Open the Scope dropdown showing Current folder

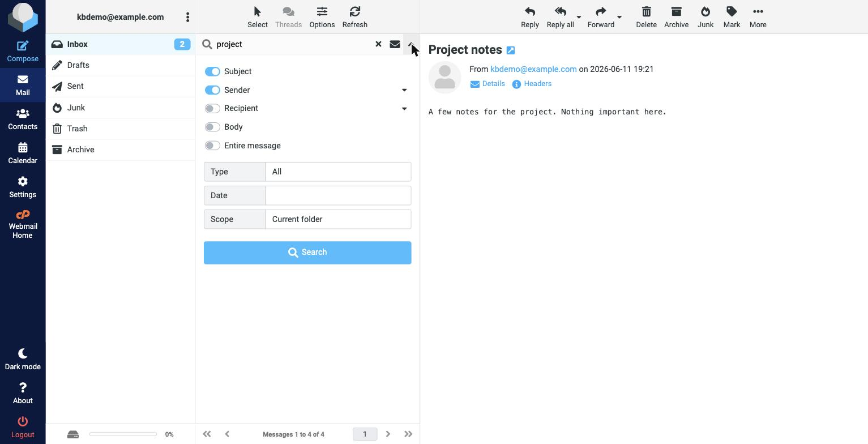pyautogui.click(x=338, y=219)
